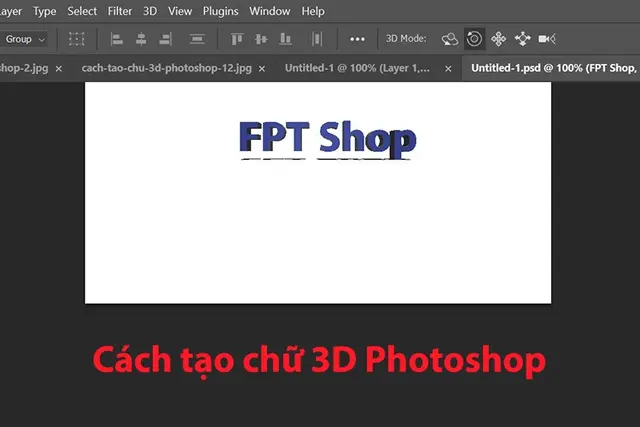
Task: Open the Type menu
Action: pos(44,11)
